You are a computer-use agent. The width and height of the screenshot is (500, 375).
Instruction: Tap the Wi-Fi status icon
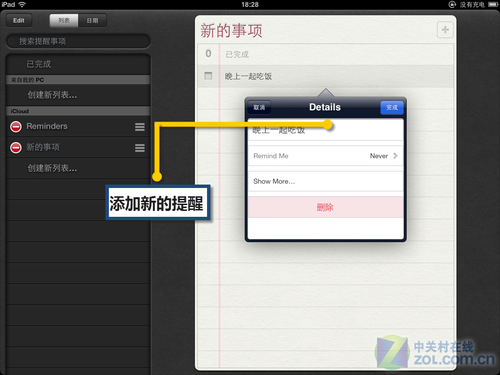point(22,4)
